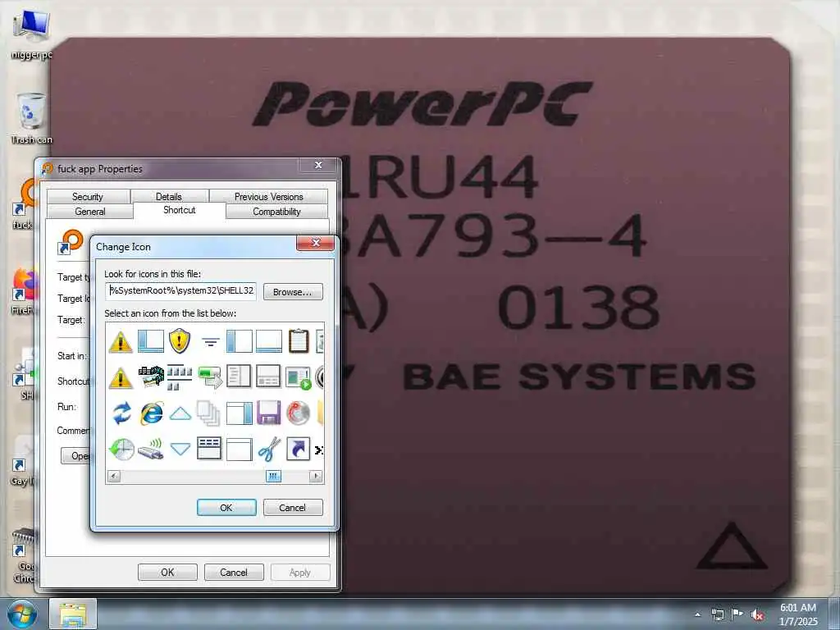Click Cancel in the Properties window
This screenshot has width=840, height=630.
234,572
